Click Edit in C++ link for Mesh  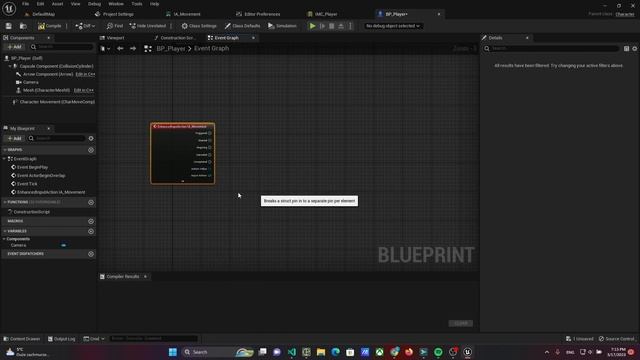(x=84, y=90)
